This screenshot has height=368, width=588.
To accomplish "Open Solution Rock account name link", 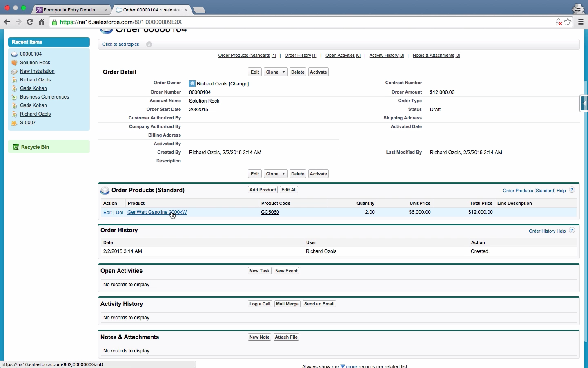I will [x=204, y=101].
